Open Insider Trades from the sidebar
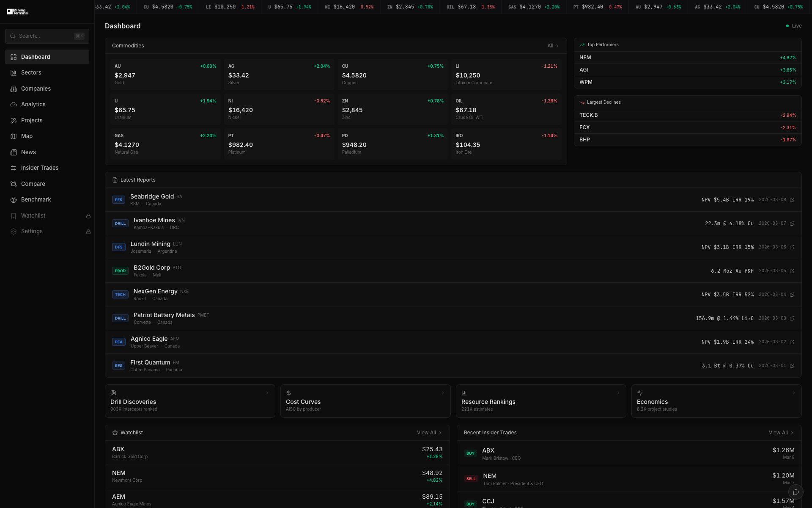Screen dimensions: 812x508 tap(39, 168)
